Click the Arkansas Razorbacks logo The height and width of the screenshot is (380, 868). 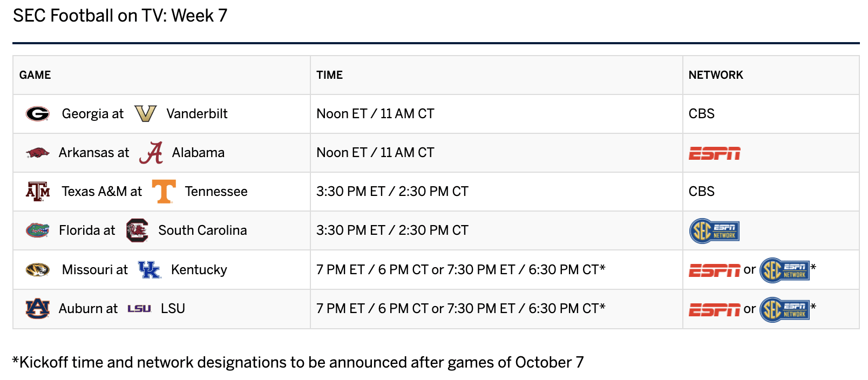(37, 153)
